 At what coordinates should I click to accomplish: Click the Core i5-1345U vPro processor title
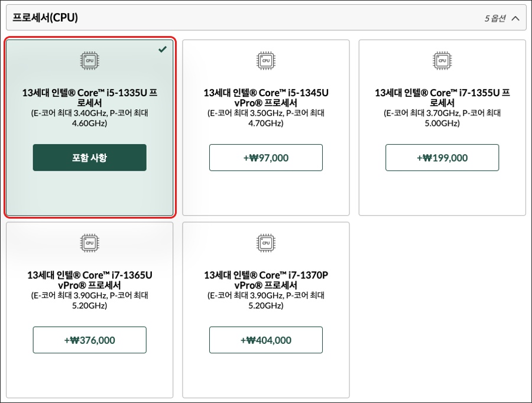[x=266, y=97]
